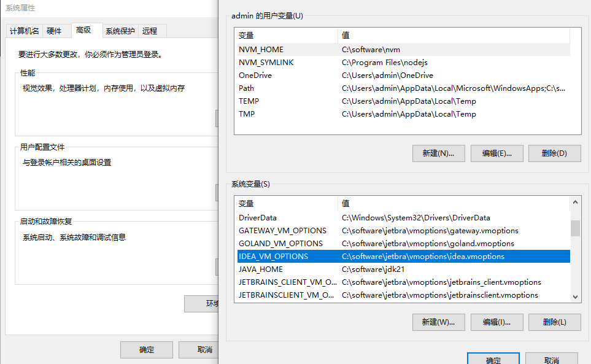Click 删除(L) for system variables
The image size is (591, 364).
554,322
